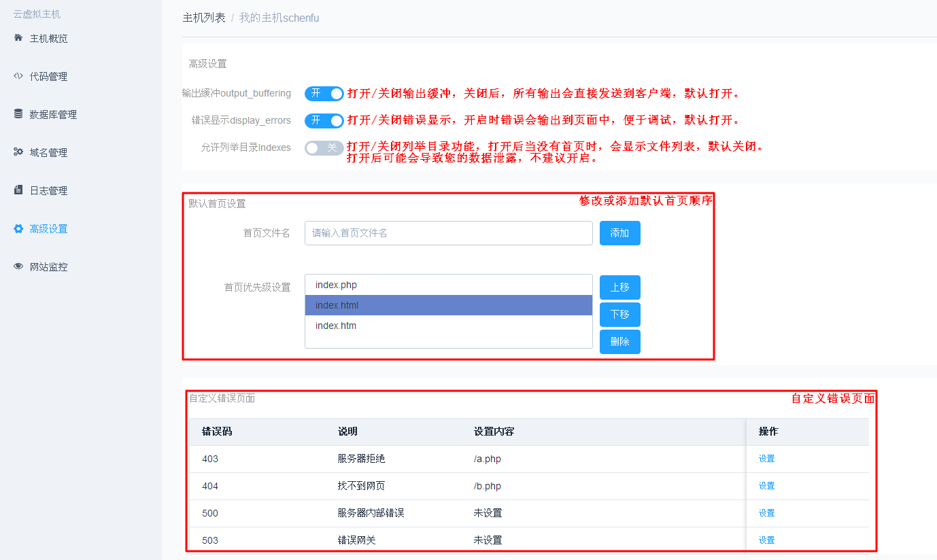This screenshot has width=937, height=560.
Task: Click the 错误网关 description cell
Action: [x=357, y=540]
